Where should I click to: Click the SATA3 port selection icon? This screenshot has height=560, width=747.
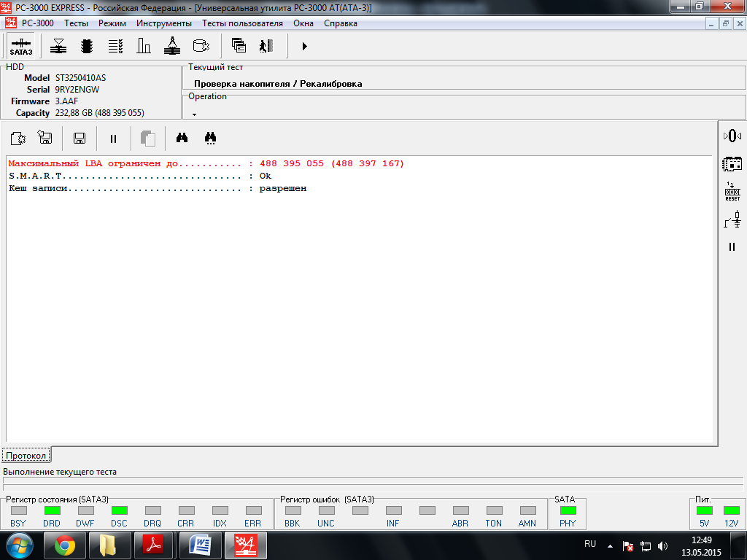[21, 46]
